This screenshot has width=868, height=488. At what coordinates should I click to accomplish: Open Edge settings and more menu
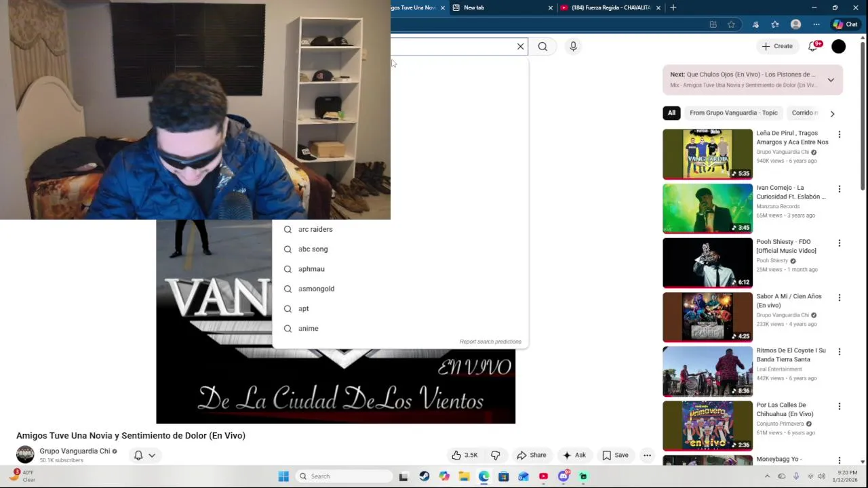816,24
